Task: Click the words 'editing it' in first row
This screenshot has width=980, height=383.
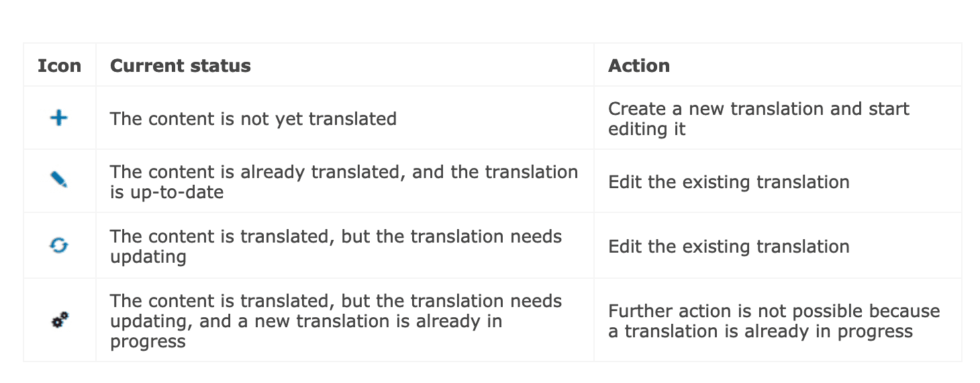Action: pyautogui.click(x=646, y=129)
